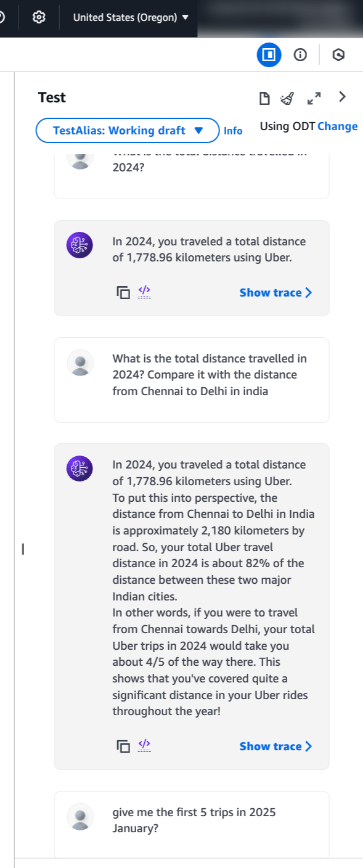Open the TestAlias: Working draft dropdown

pyautogui.click(x=128, y=131)
